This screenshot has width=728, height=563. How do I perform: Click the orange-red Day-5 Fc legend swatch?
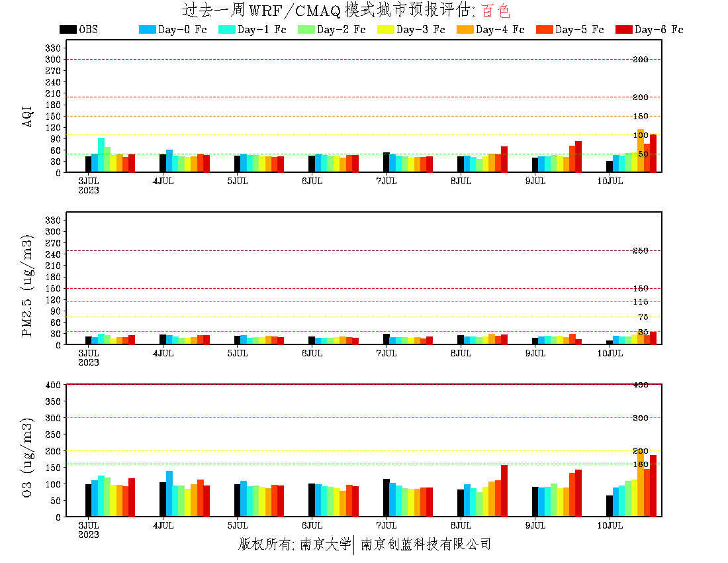[545, 29]
